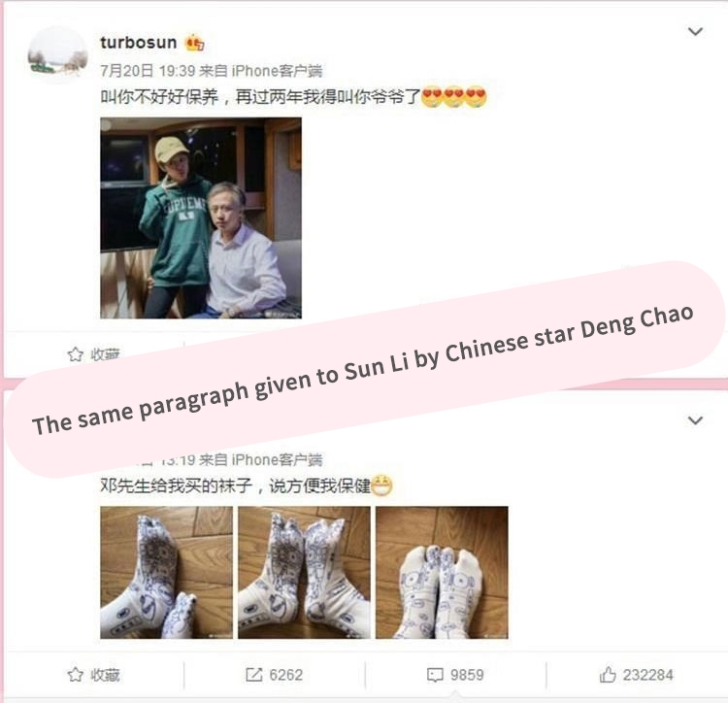This screenshot has width=728, height=703.
Task: Click the 收藏 label on bottom post
Action: tap(105, 675)
